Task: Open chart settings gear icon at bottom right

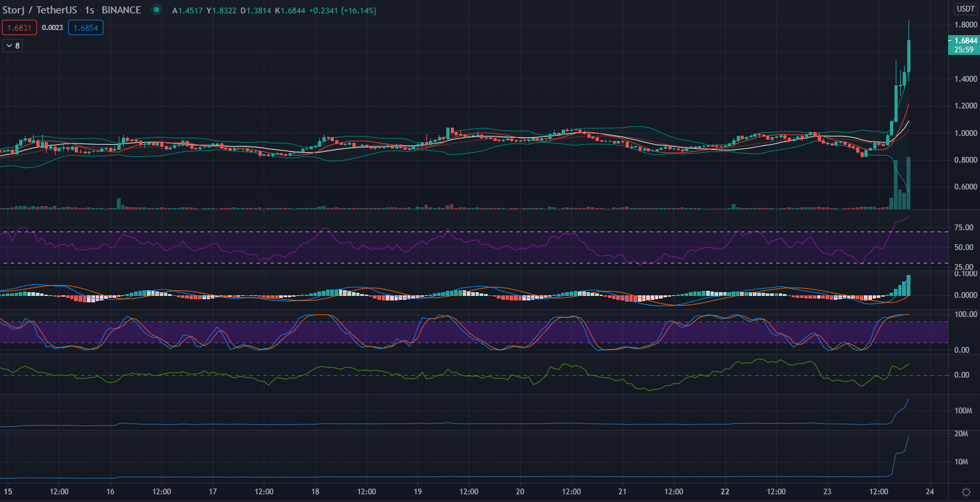Action: (x=966, y=492)
